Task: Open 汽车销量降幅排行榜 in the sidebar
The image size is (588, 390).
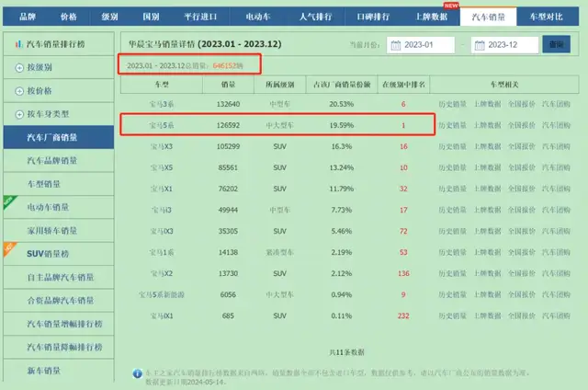Action: tap(64, 347)
